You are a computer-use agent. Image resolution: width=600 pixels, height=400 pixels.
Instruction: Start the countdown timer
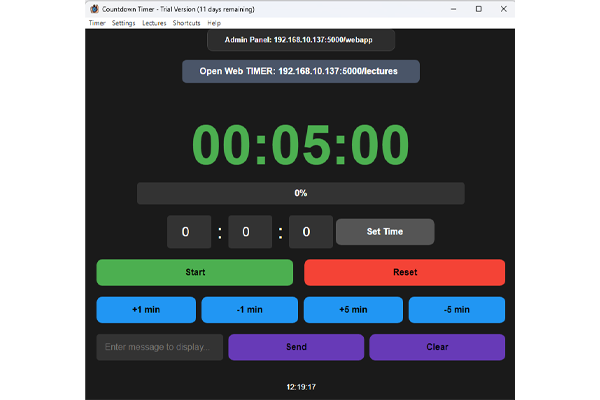point(195,273)
